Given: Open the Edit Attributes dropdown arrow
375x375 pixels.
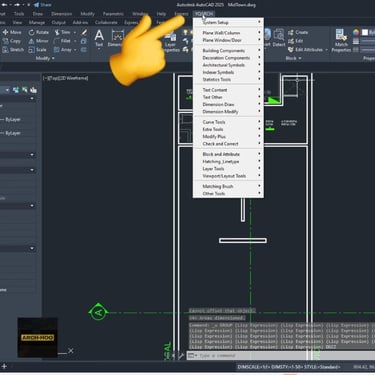Looking at the screenshot, I should coord(326,50).
